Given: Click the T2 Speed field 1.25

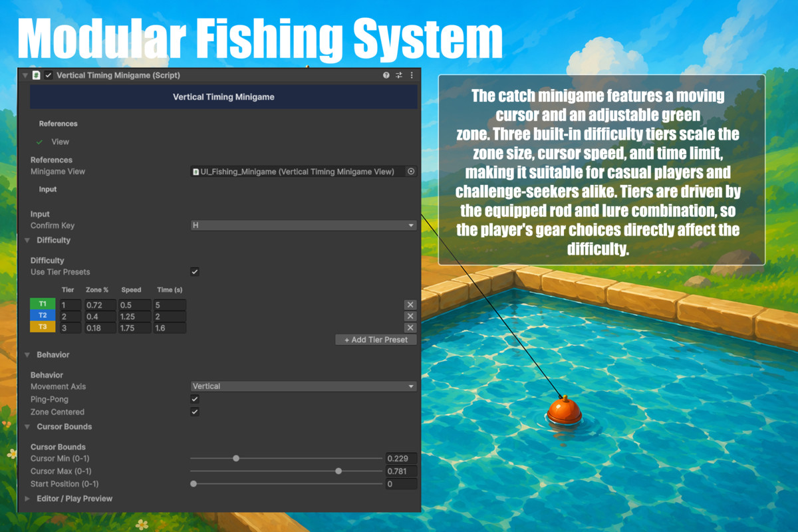Looking at the screenshot, I should click(134, 316).
